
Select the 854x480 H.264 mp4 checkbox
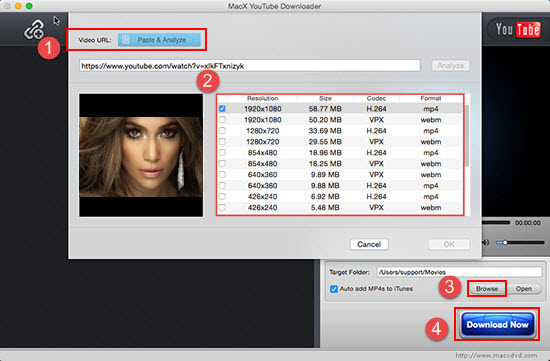tap(222, 153)
